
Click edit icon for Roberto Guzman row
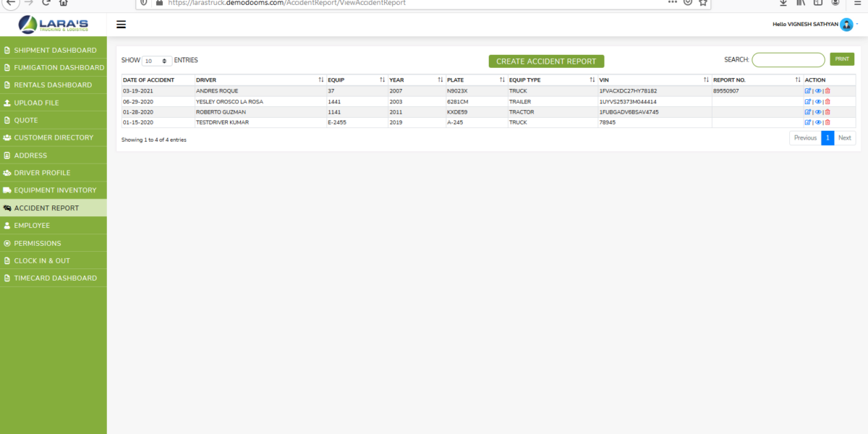(808, 112)
